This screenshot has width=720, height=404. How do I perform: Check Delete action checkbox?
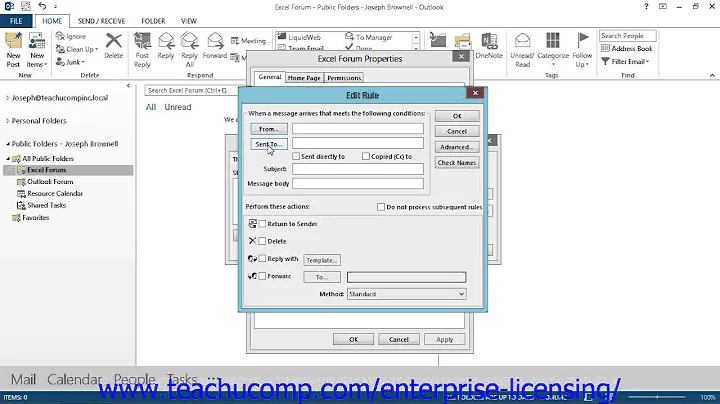[262, 241]
